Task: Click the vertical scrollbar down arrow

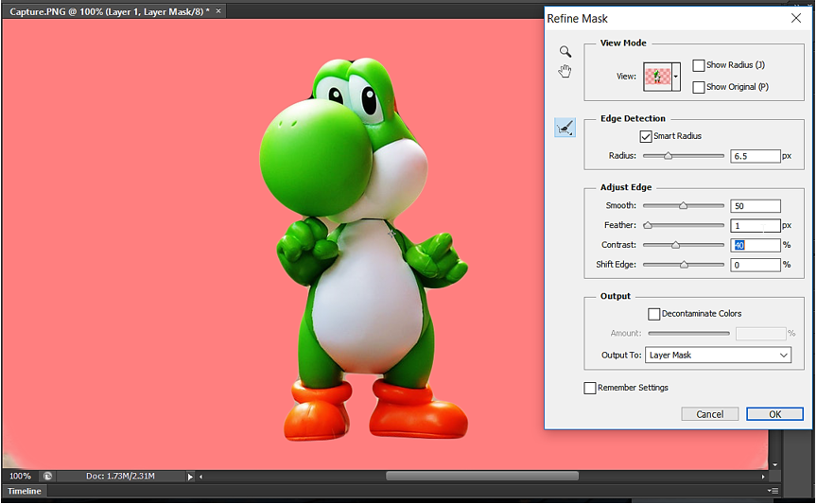Action: [774, 464]
